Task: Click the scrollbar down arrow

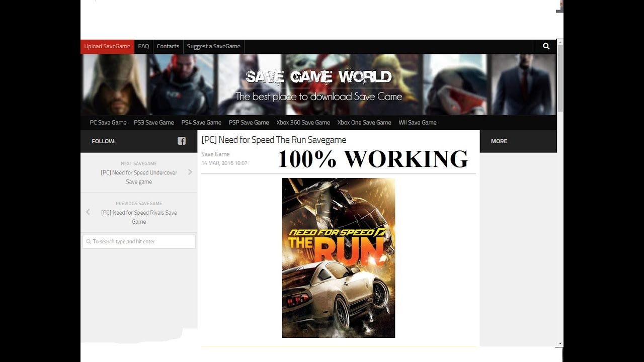Action: click(x=560, y=344)
